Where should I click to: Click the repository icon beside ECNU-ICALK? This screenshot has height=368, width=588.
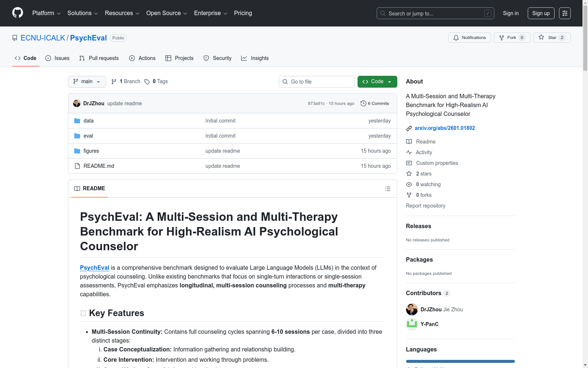click(x=15, y=38)
